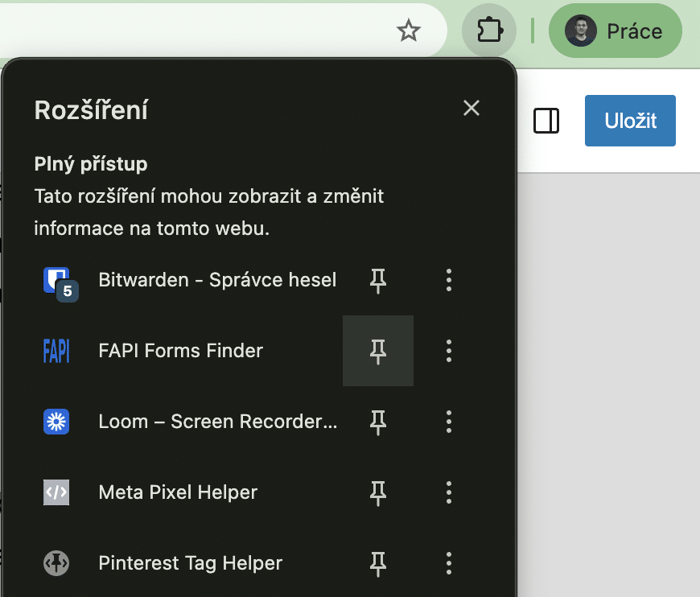Pin Pinterest Tag Helper to toolbar

click(378, 563)
